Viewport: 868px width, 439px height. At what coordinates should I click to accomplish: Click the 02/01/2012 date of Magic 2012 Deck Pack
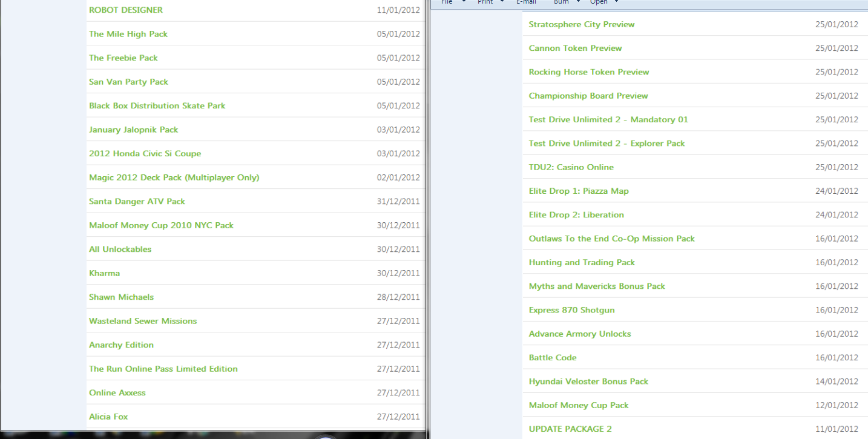point(398,177)
